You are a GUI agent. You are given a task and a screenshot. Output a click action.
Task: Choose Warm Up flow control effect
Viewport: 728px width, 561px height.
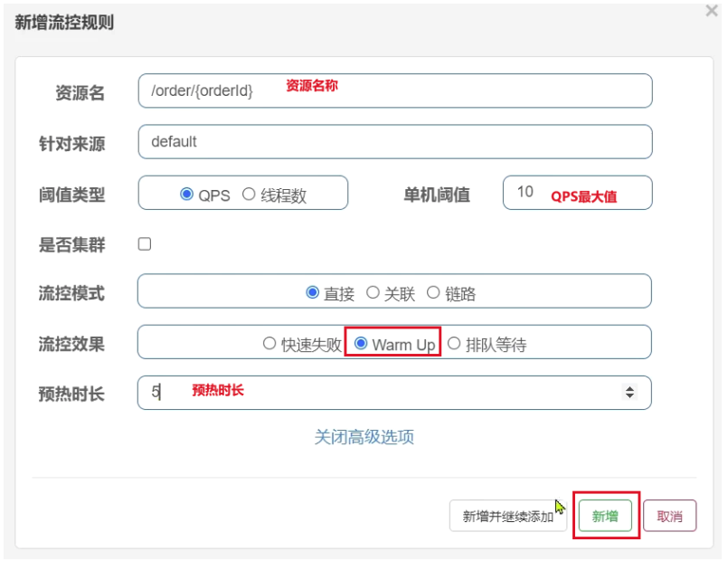coord(361,344)
